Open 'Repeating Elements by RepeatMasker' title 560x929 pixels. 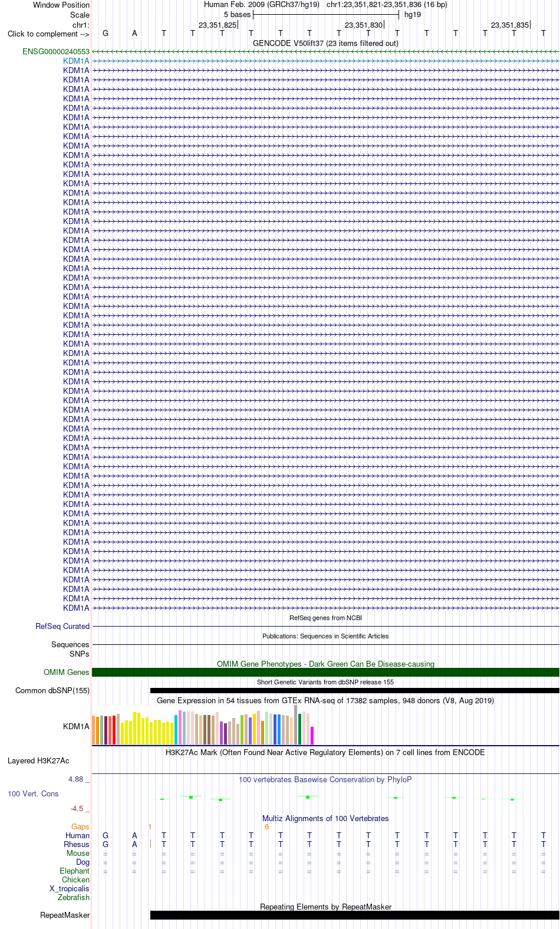[325, 907]
